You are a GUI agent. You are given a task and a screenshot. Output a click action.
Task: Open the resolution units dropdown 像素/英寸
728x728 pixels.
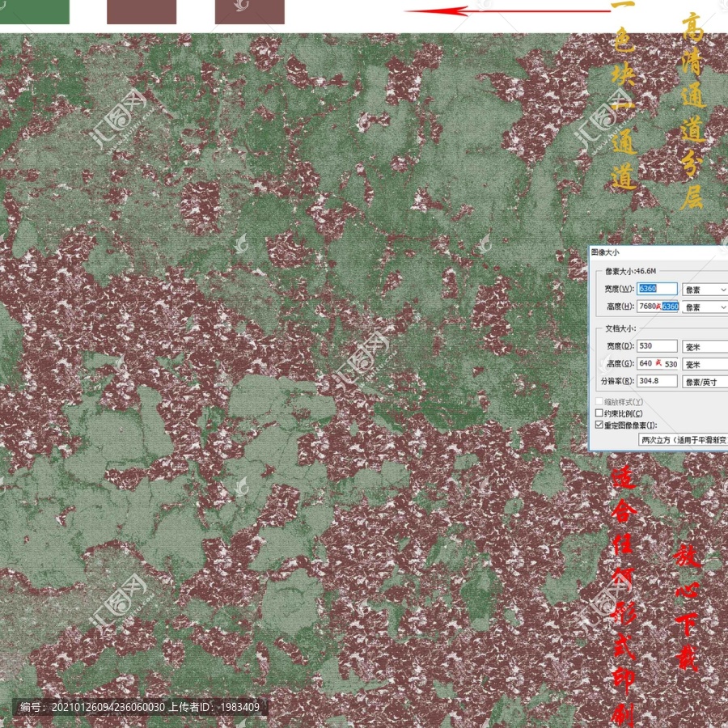tap(705, 382)
